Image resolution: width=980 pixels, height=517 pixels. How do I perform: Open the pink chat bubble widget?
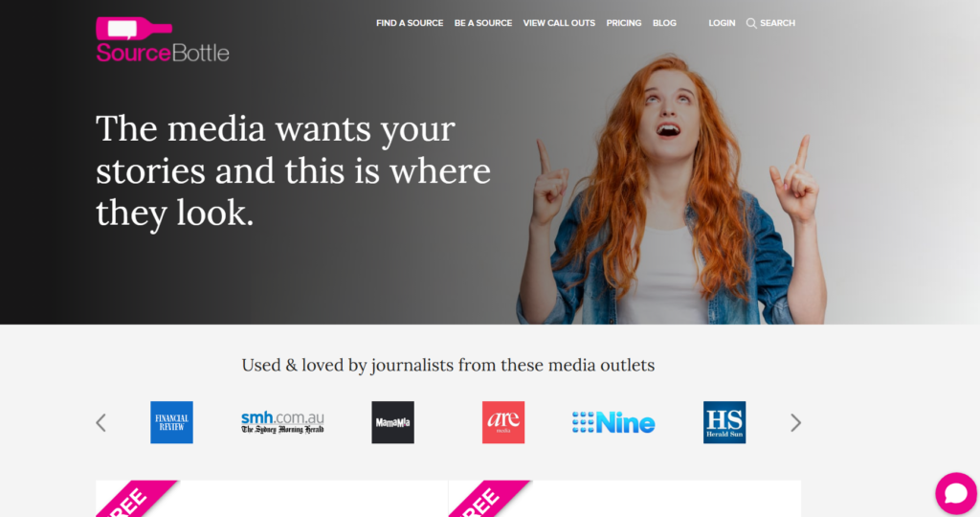955,493
